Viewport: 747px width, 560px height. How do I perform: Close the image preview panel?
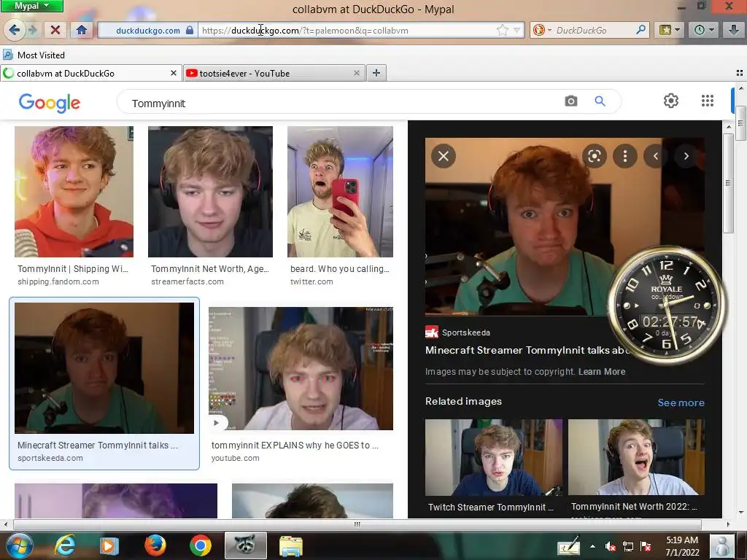tap(443, 156)
